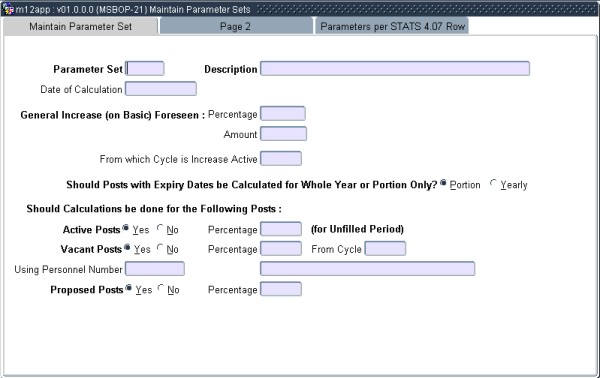Set Active Posts to Yes
The image size is (600, 378).
tap(126, 228)
